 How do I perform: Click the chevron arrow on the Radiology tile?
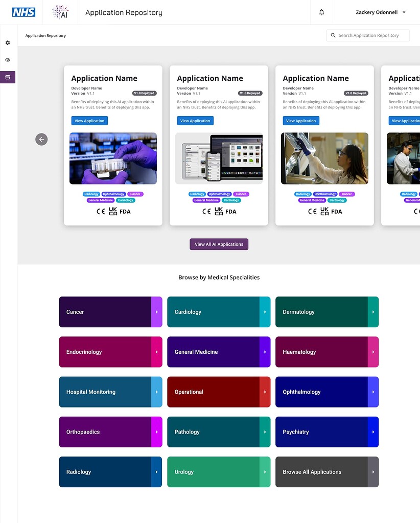[x=157, y=472]
